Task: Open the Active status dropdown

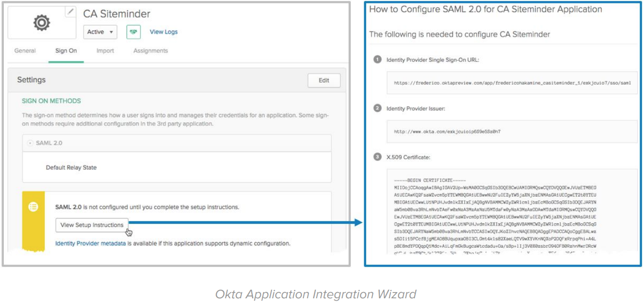Action: [100, 32]
